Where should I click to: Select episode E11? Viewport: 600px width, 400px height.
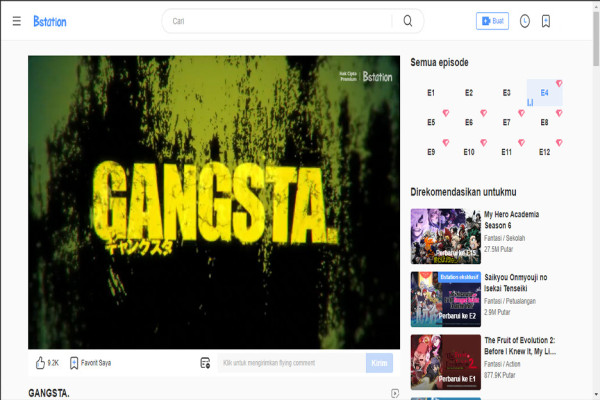[x=507, y=152]
